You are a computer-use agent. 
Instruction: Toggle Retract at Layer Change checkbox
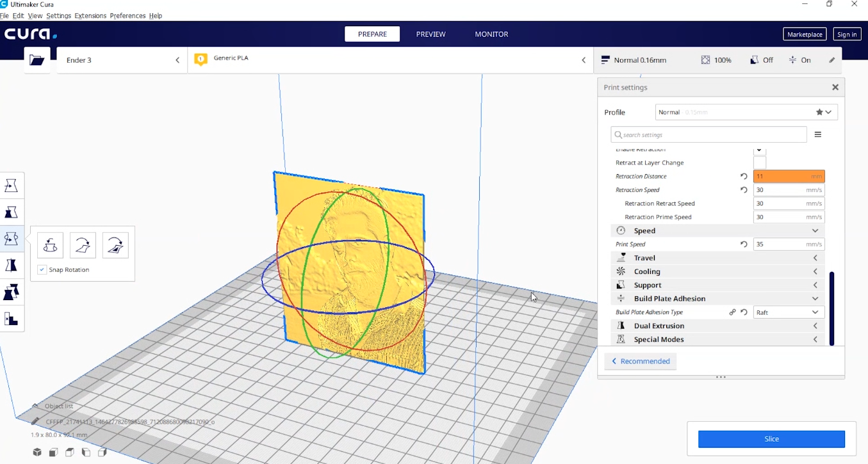[x=760, y=163]
